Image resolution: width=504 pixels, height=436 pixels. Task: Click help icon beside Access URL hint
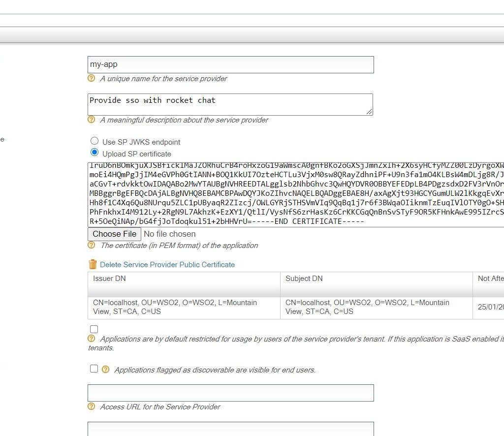click(x=91, y=406)
